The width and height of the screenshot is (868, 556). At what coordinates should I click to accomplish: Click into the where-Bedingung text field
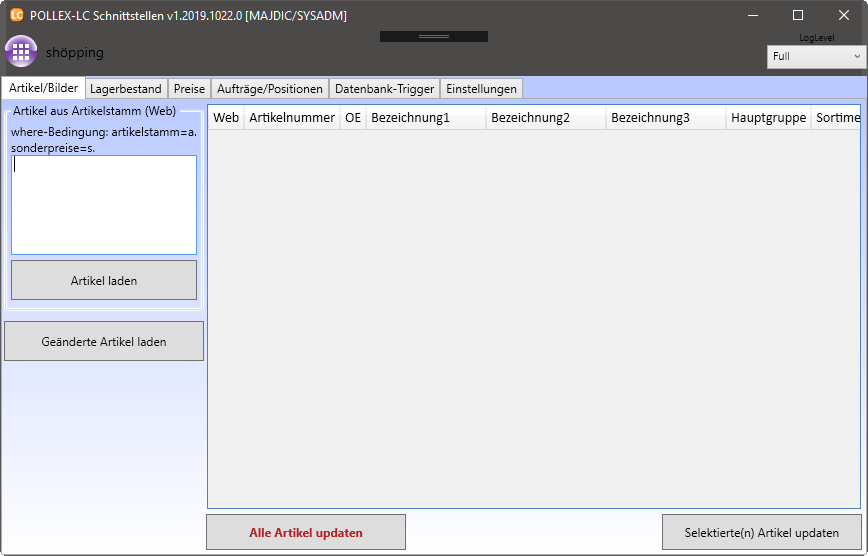104,205
